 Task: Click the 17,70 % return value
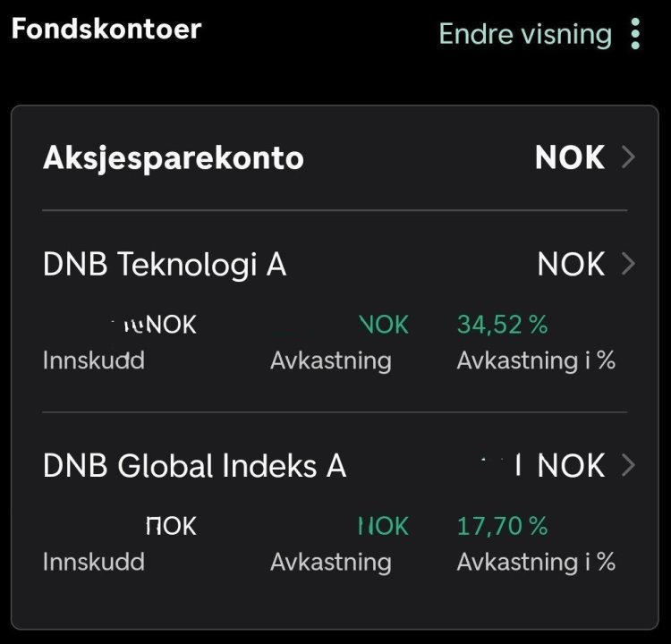502,526
